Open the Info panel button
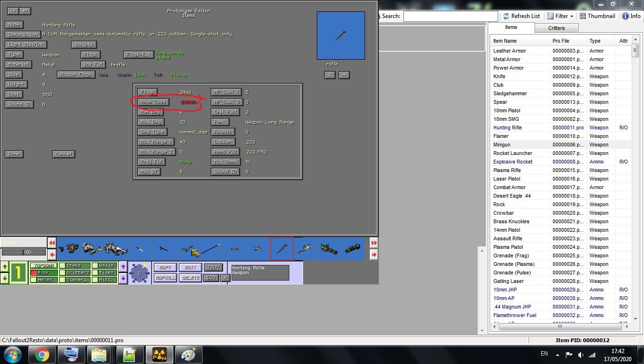 631,16
